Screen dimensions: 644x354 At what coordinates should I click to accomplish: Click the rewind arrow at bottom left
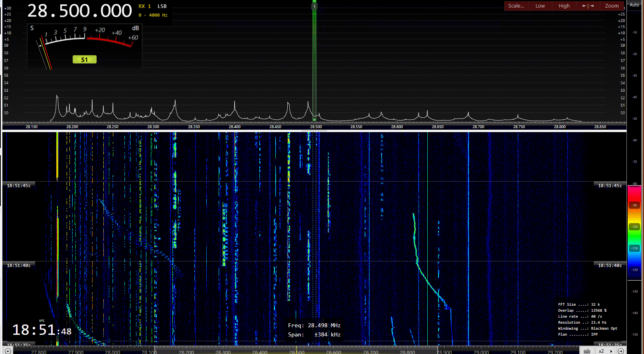click(x=8, y=351)
